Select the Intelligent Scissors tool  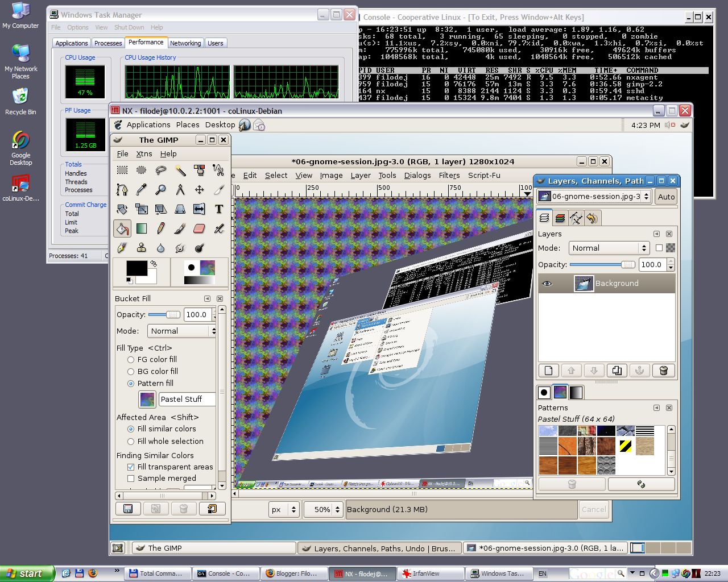(218, 170)
